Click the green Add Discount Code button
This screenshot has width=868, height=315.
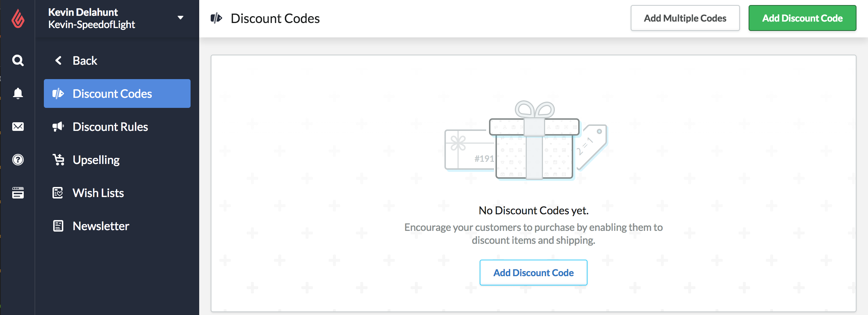point(802,18)
